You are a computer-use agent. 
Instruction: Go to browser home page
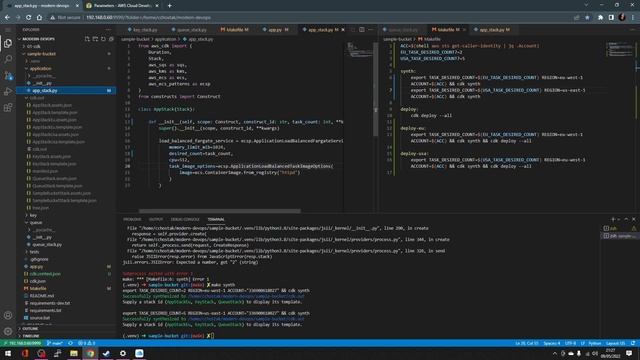pos(39,18)
